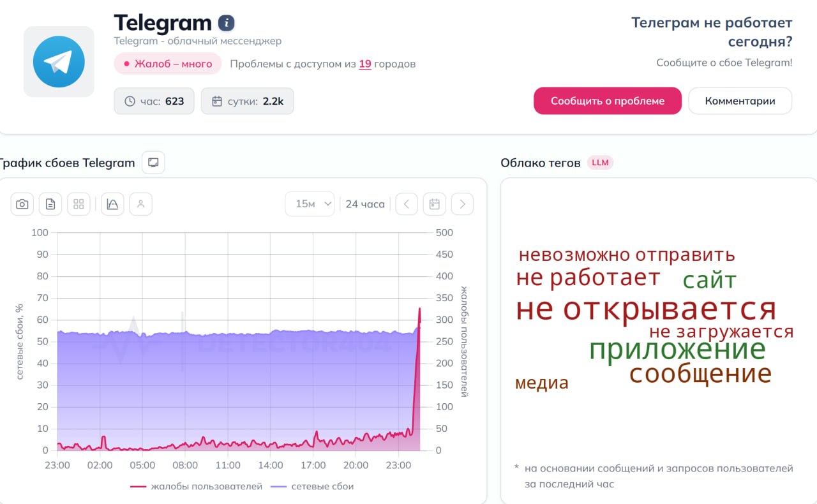This screenshot has height=504, width=817.
Task: Follow the 19 cities link
Action: pyautogui.click(x=365, y=64)
